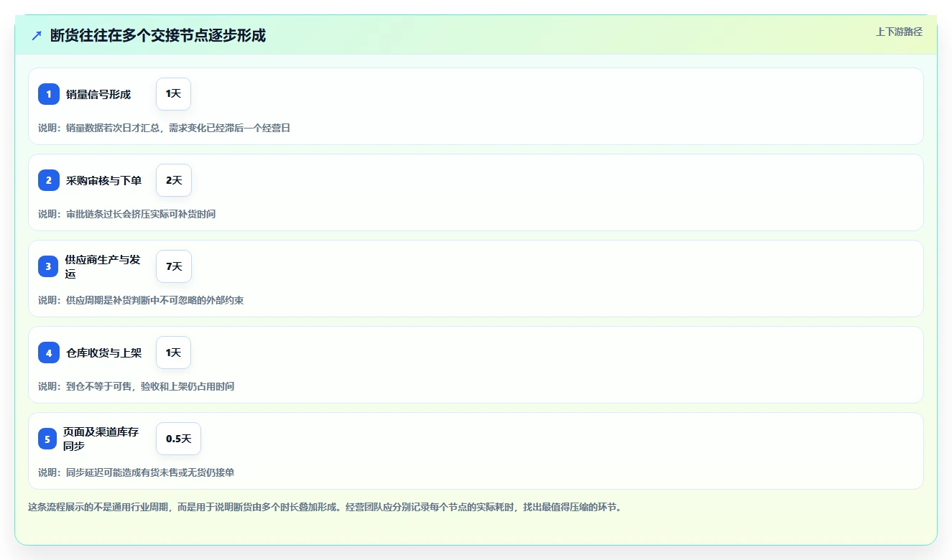Screen dimensions: 952x560
Task: Click the title 断货往往在多个交接节点逐步形成
Action: 158,35
